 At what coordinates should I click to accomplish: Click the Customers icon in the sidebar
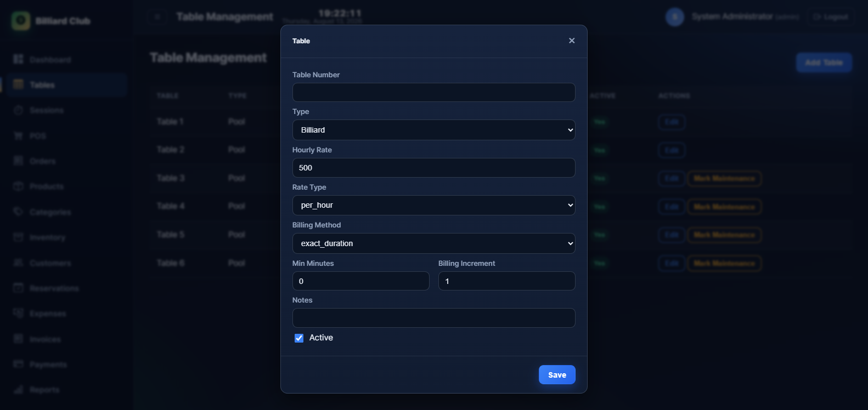pos(19,263)
